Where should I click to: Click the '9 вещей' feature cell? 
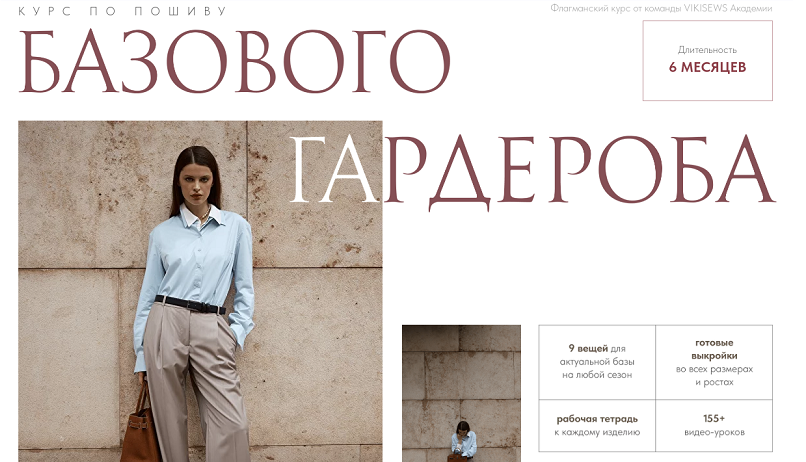(x=597, y=362)
